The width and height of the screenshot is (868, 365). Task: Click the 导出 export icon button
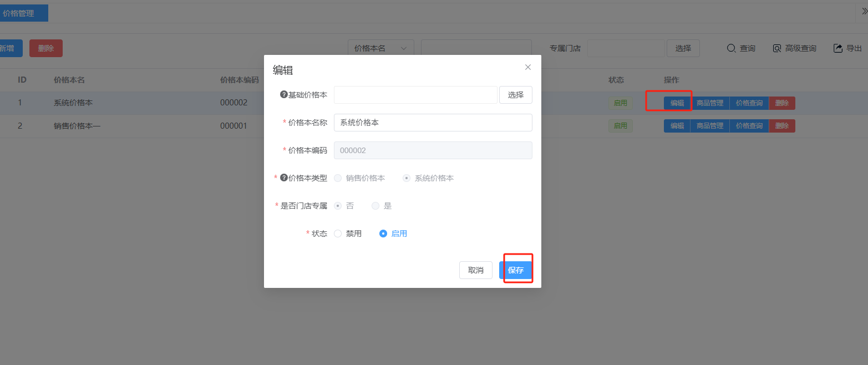point(847,48)
